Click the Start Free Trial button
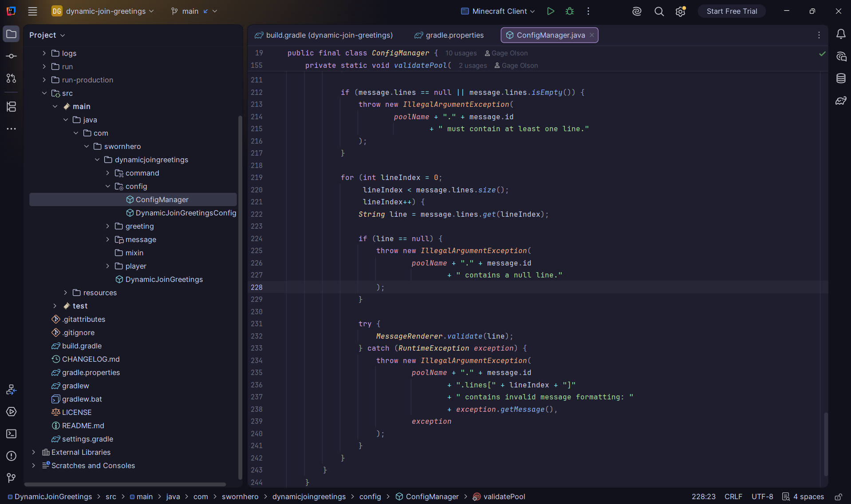The image size is (851, 504). (x=732, y=12)
